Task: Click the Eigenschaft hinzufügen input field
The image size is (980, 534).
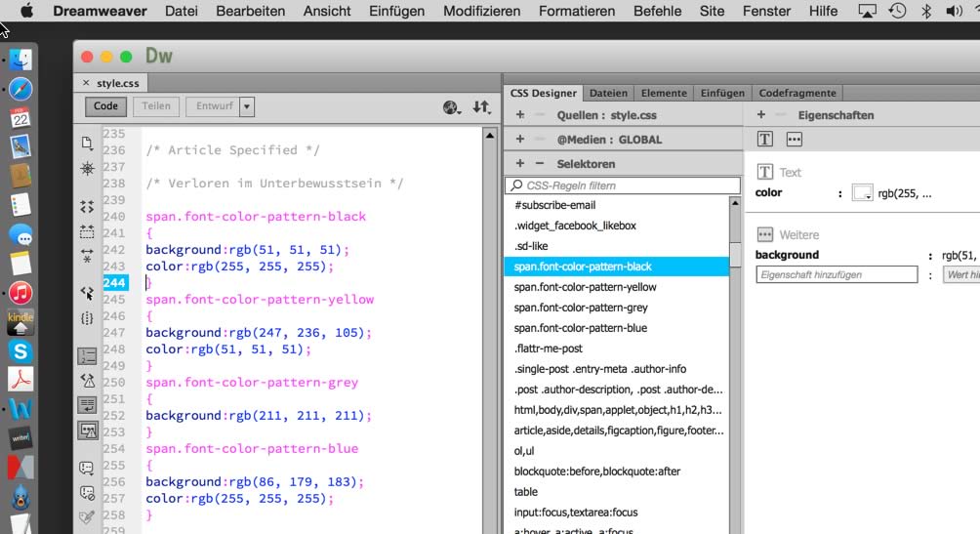Action: pos(837,274)
